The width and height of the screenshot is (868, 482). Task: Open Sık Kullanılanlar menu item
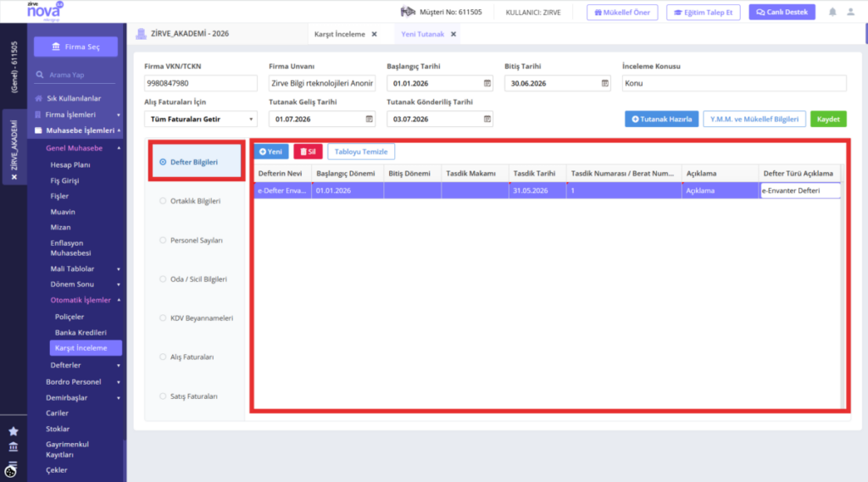click(x=74, y=98)
